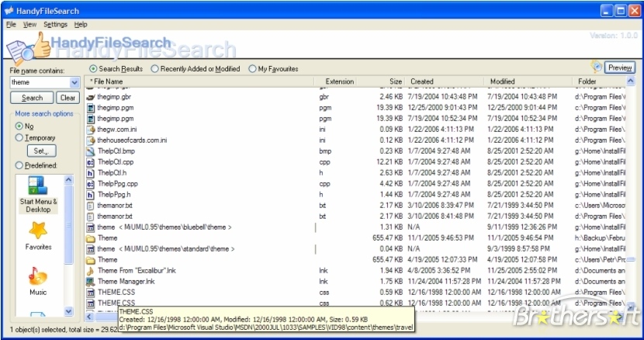The height and width of the screenshot is (340, 644).
Task: Click the icon of ThelpPpg.h
Action: pos(90,195)
